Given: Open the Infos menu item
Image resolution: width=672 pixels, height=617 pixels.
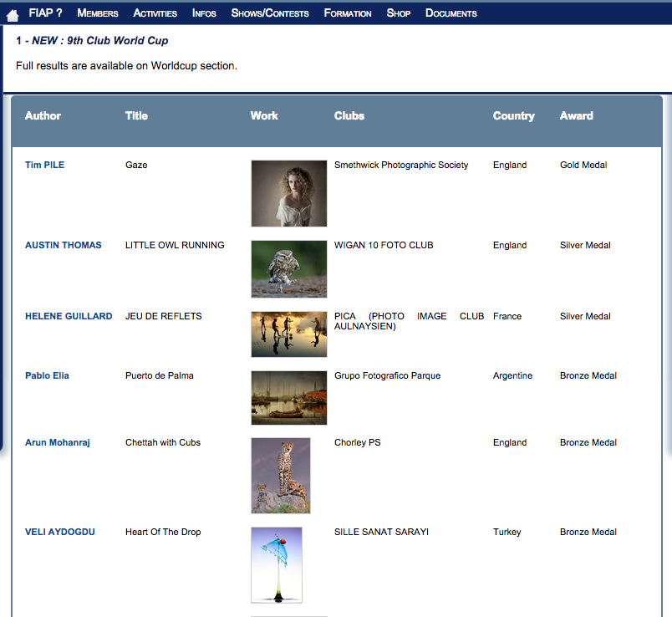Looking at the screenshot, I should [x=204, y=13].
